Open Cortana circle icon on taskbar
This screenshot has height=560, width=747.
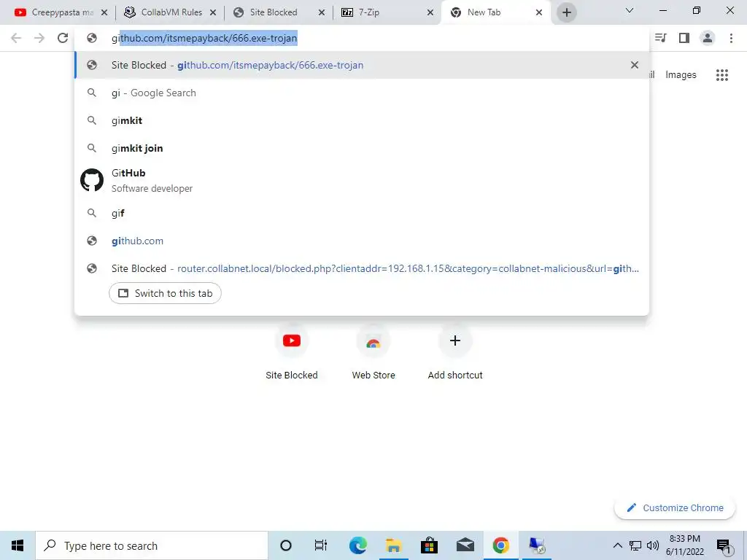point(286,545)
